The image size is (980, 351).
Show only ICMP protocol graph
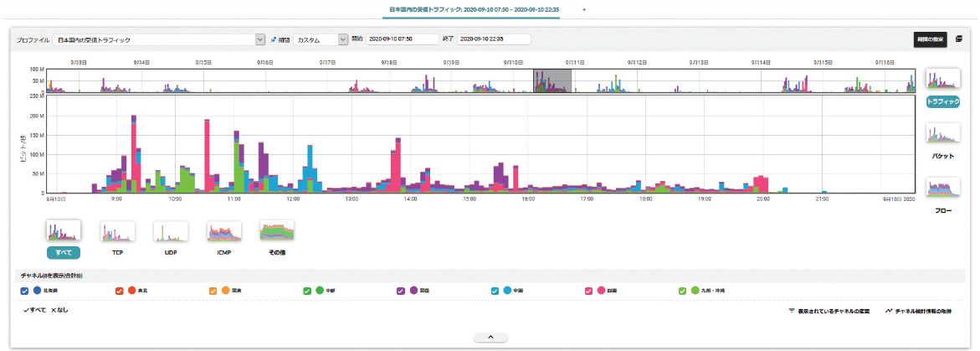[x=224, y=231]
